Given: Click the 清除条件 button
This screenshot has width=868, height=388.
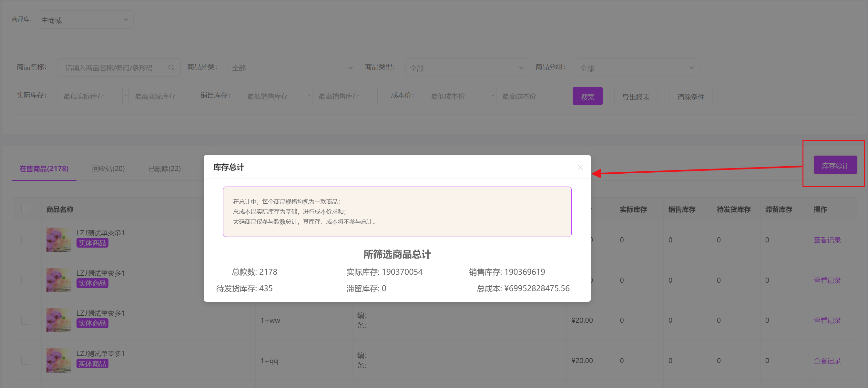Looking at the screenshot, I should (x=690, y=97).
